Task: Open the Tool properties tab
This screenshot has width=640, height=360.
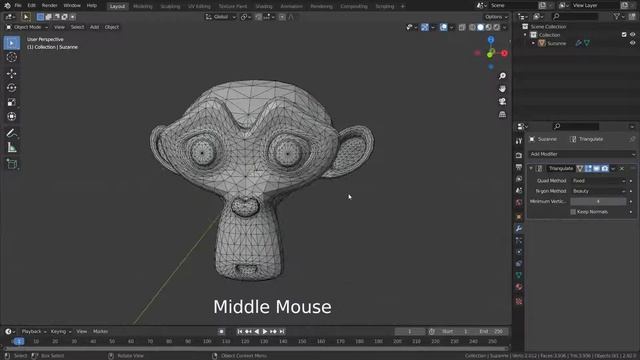Action: click(519, 141)
